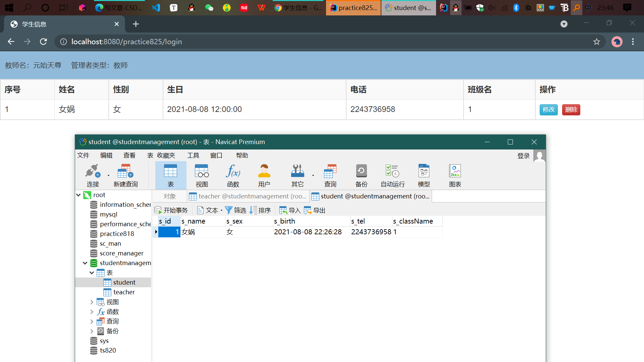Reload the browser page
The height and width of the screenshot is (362, 644).
click(43, 42)
